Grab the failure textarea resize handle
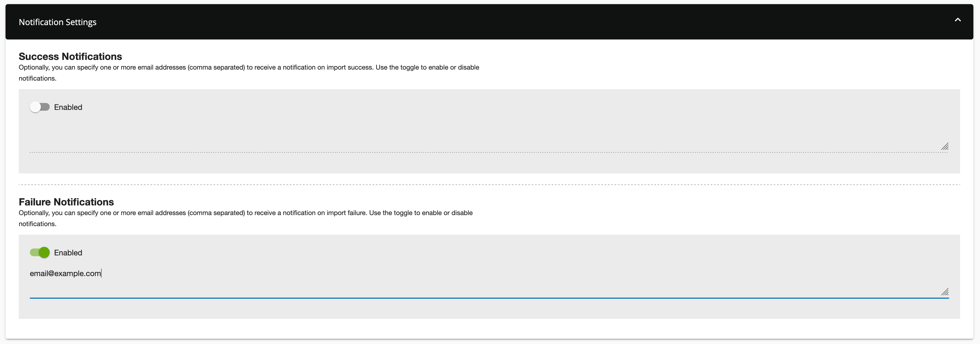 945,292
